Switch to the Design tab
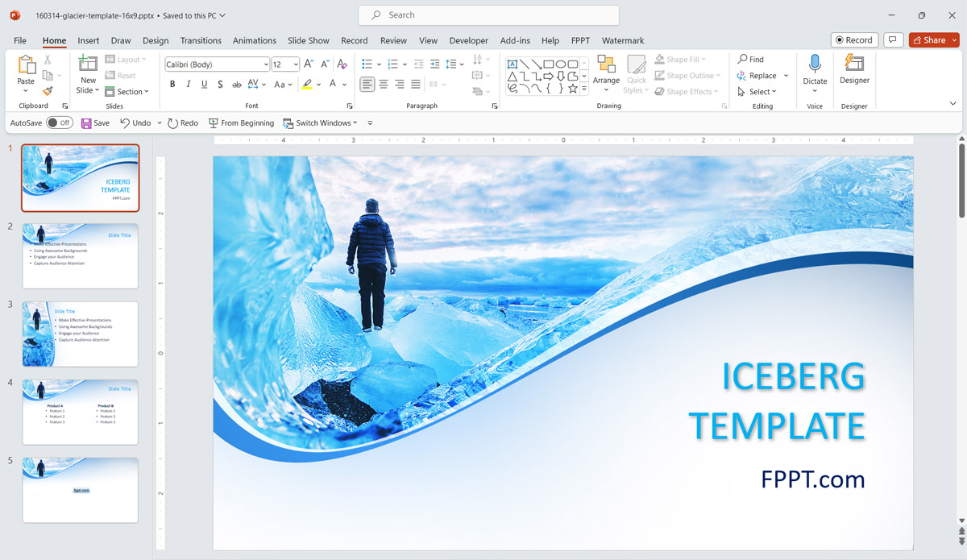Screen dimensions: 967x560 click(x=156, y=40)
